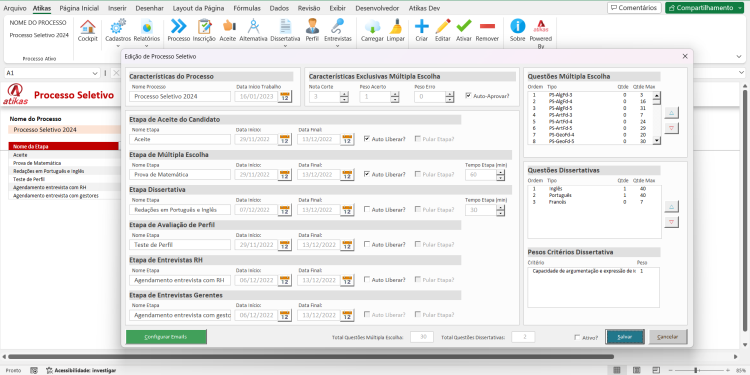Viewport: 750px width, 375px height.
Task: Open the Perfil person icon
Action: coord(312,26)
